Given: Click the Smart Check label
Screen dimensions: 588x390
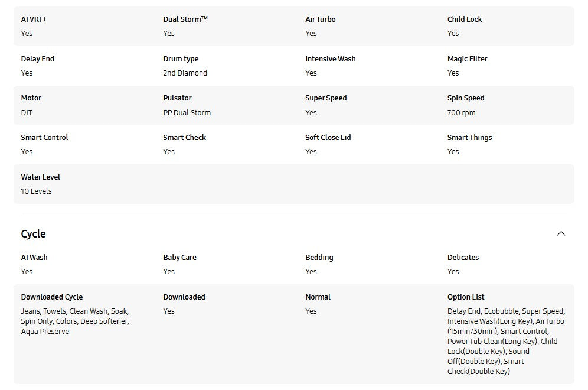Looking at the screenshot, I should (x=184, y=137).
